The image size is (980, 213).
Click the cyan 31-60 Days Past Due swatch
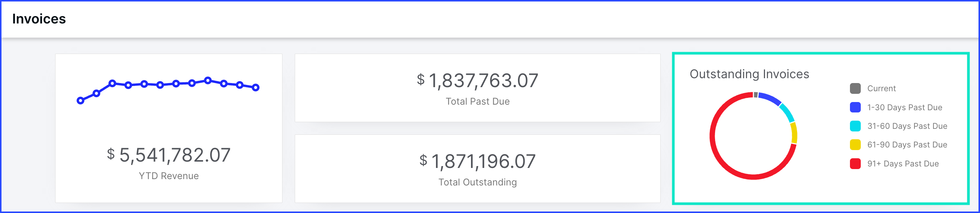click(855, 126)
